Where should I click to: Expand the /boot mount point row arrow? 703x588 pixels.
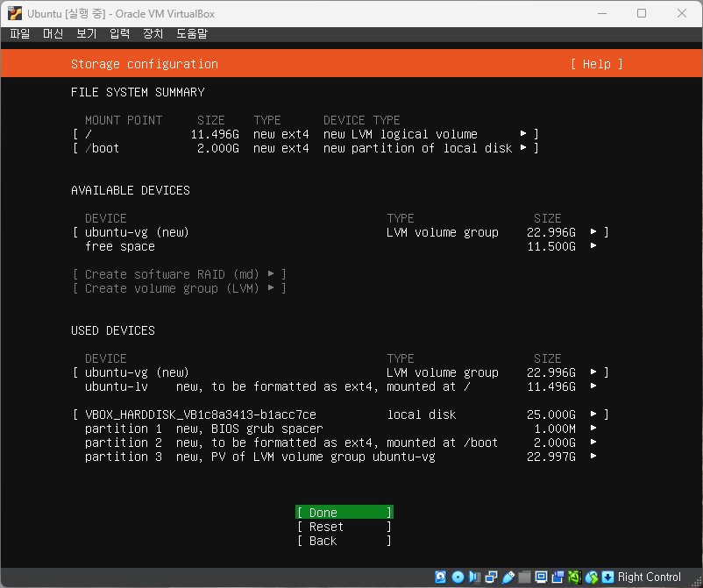point(523,147)
